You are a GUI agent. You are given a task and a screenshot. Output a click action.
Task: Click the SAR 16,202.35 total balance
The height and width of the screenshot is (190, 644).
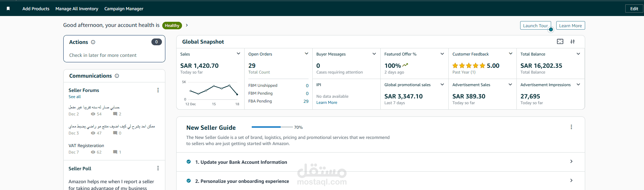pos(541,66)
